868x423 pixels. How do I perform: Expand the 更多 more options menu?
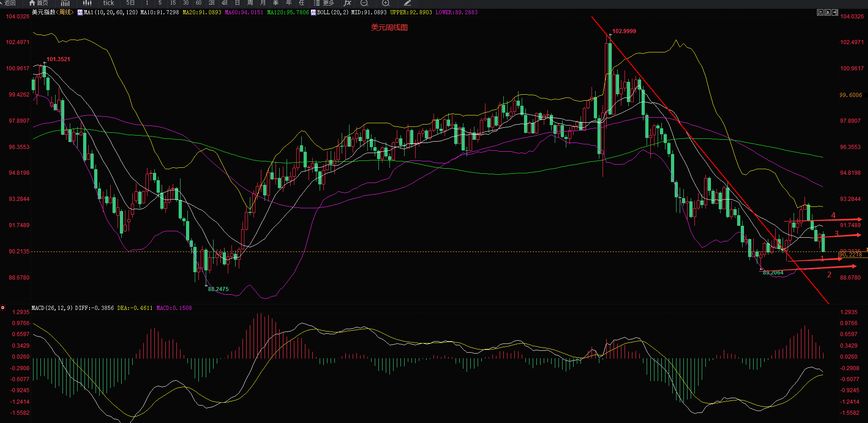click(x=324, y=3)
